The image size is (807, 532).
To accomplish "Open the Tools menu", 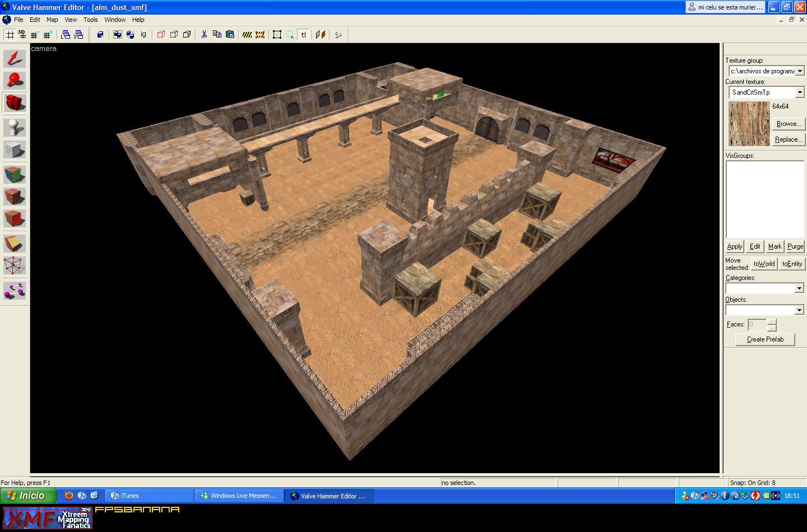I will (x=90, y=20).
